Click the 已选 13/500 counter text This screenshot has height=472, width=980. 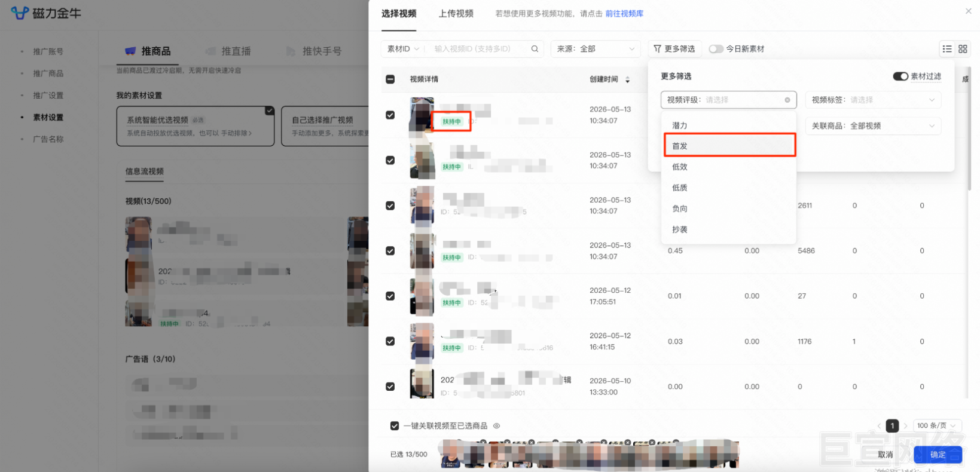(409, 455)
